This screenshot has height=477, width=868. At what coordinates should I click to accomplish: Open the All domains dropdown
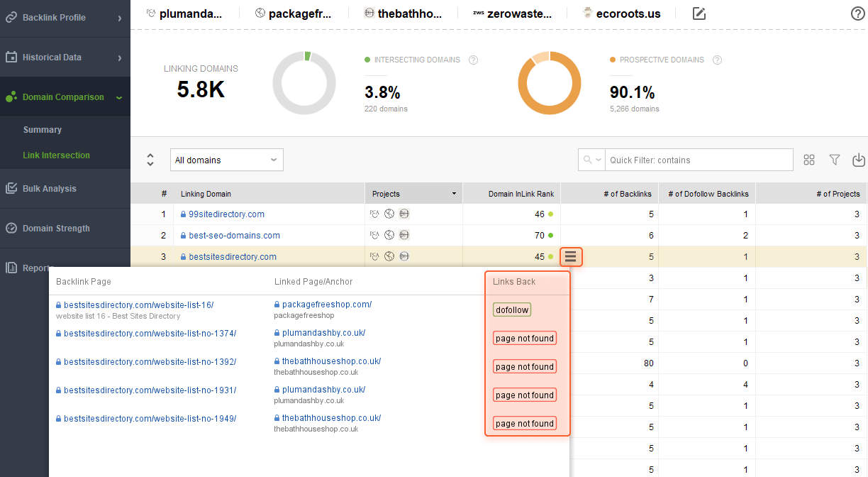(x=227, y=160)
